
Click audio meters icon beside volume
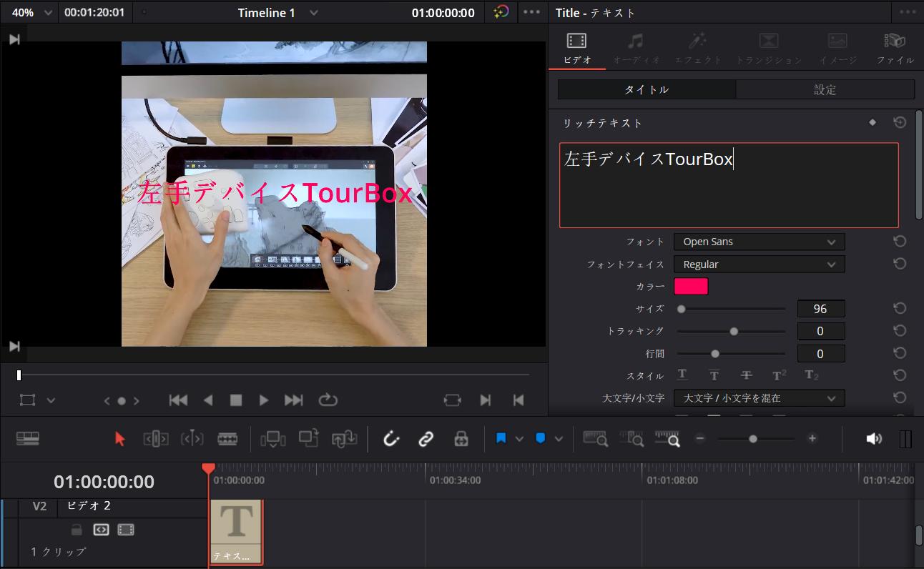click(905, 439)
